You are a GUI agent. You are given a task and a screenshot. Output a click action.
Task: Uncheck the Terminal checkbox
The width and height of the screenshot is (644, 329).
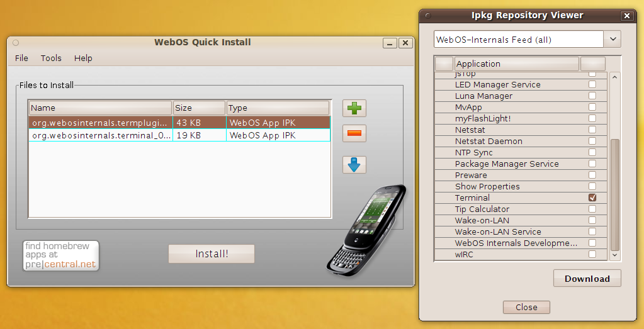click(x=592, y=198)
